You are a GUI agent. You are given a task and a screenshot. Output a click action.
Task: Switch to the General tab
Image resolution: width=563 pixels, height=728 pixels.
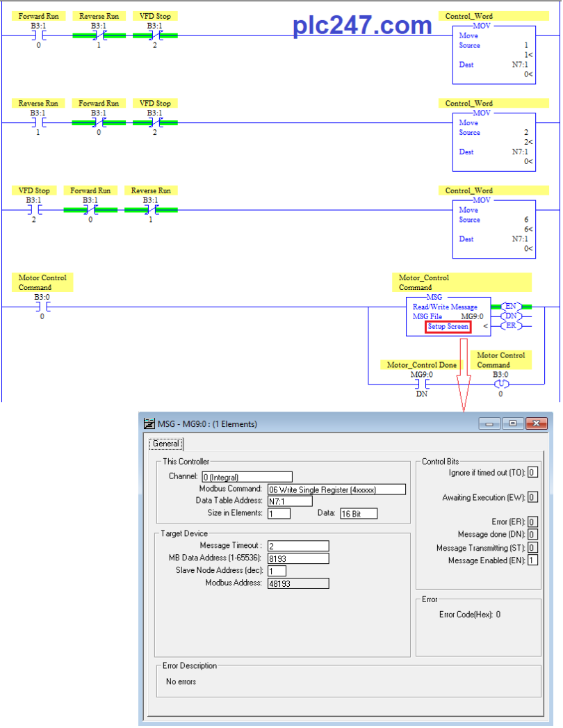pyautogui.click(x=165, y=444)
